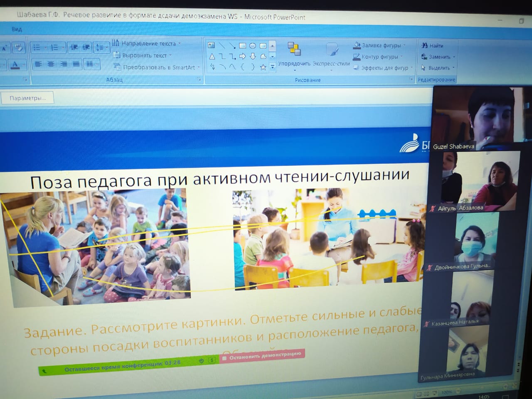Open the Вид ribbon tab

17,29
